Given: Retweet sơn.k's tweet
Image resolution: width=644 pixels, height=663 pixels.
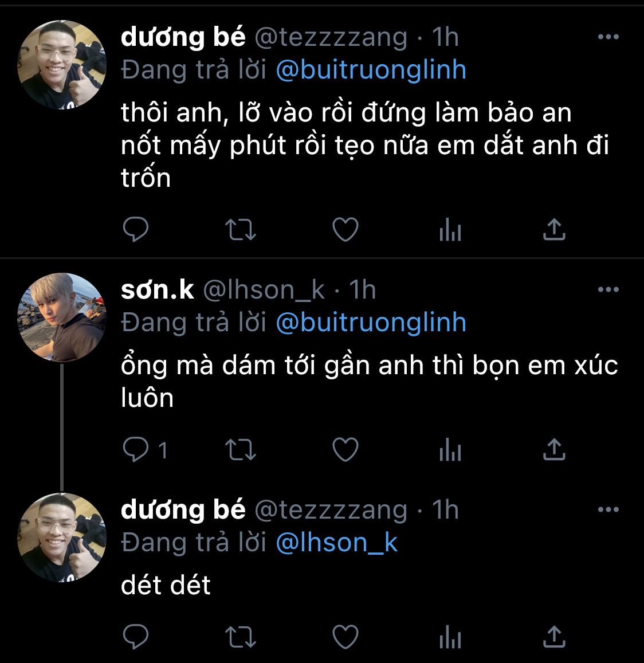Looking at the screenshot, I should coord(241,450).
